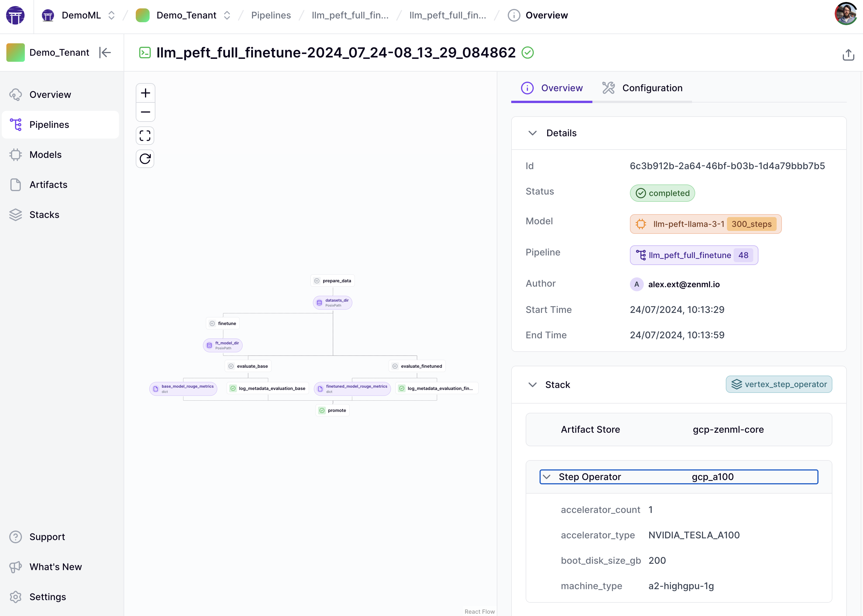863x616 pixels.
Task: Open Stacks in the sidebar
Action: (x=44, y=215)
